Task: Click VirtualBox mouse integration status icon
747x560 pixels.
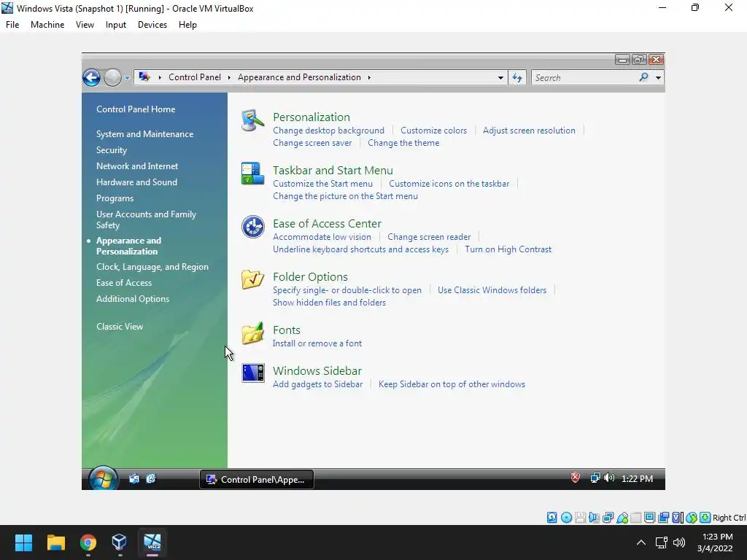Action: [x=692, y=518]
